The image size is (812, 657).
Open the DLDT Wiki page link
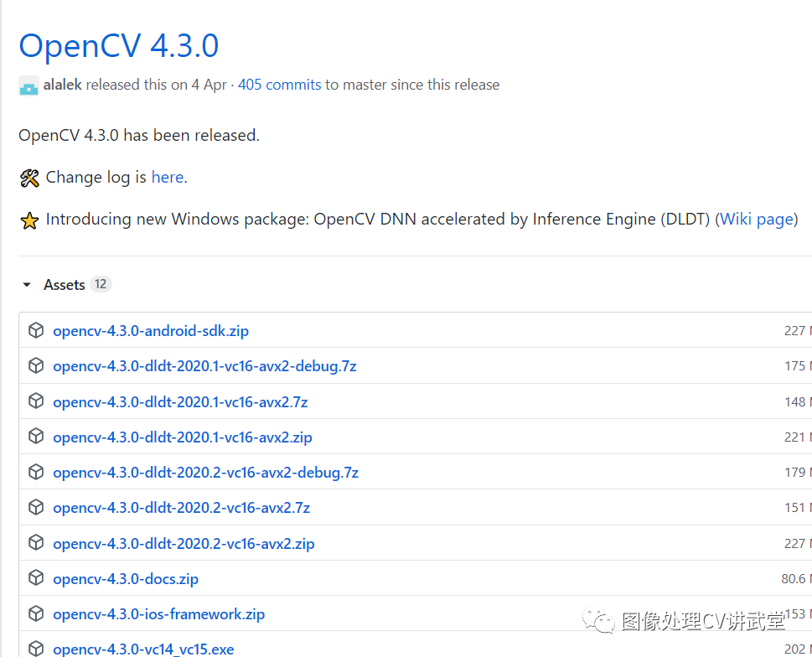[756, 219]
